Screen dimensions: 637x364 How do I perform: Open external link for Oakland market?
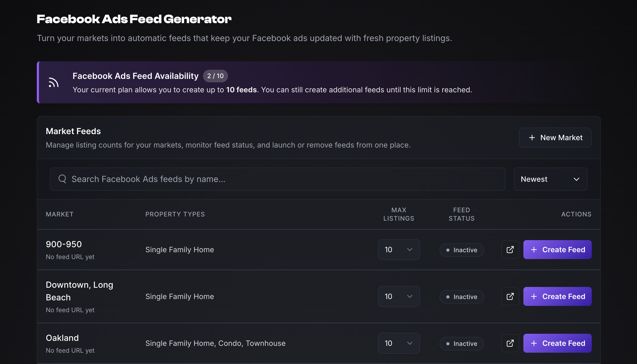pos(510,343)
